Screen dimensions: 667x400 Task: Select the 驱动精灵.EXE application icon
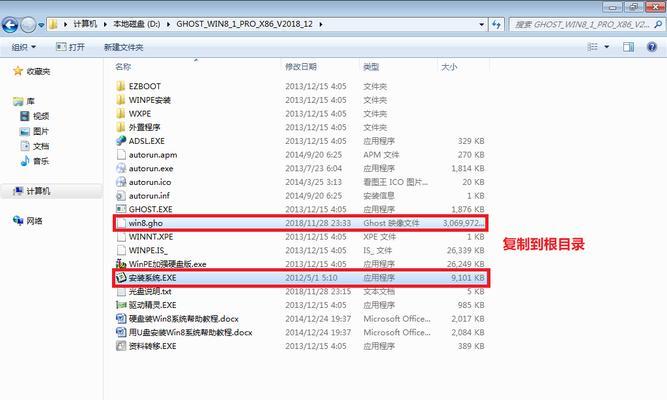[121, 305]
